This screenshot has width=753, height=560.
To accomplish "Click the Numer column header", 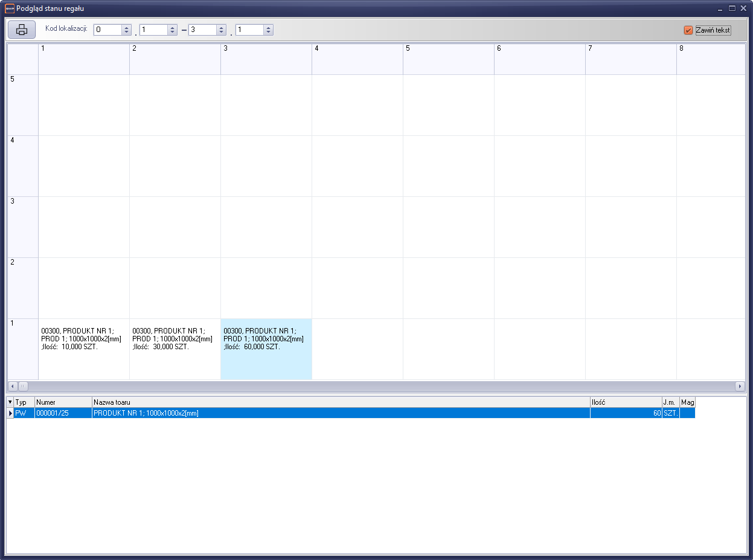I will [63, 402].
